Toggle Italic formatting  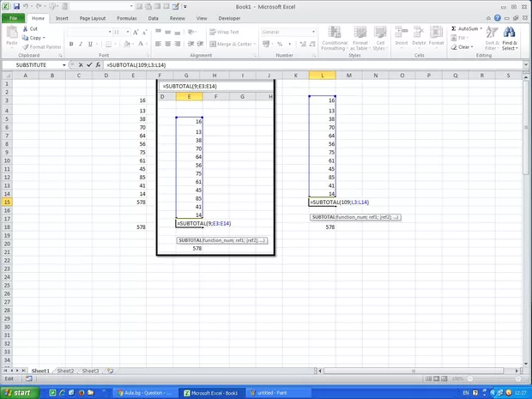pos(81,44)
